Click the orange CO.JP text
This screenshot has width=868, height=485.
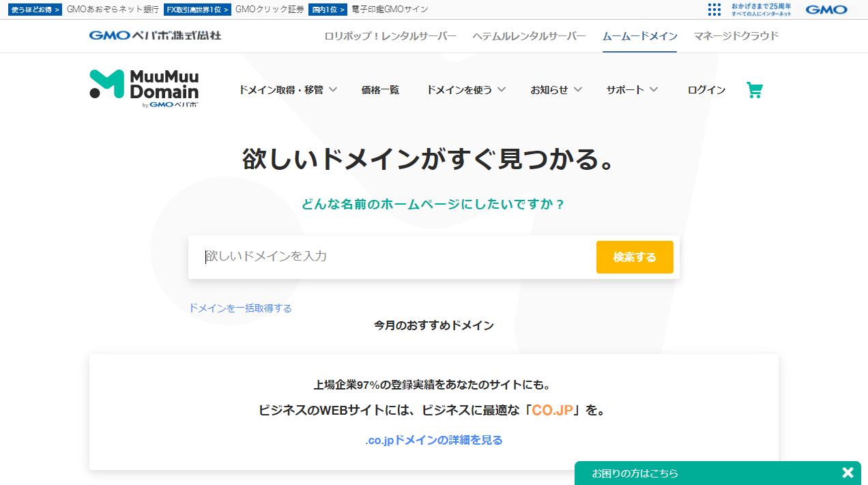pyautogui.click(x=552, y=411)
